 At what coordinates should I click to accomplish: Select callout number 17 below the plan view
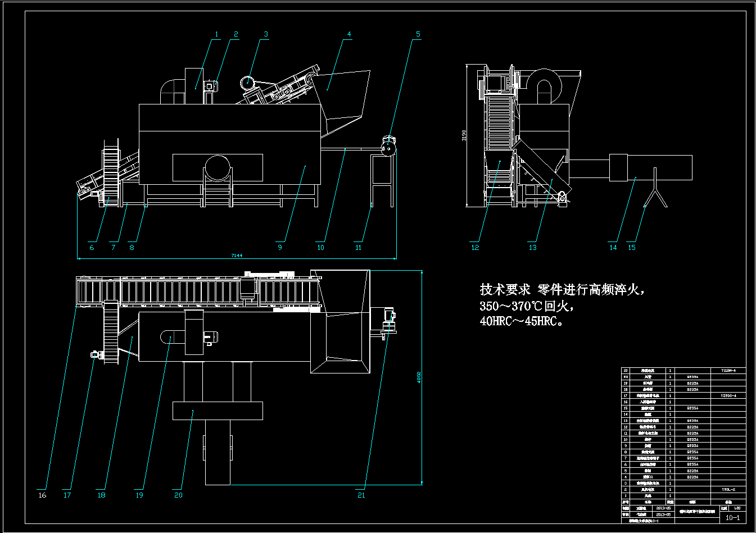(67, 495)
